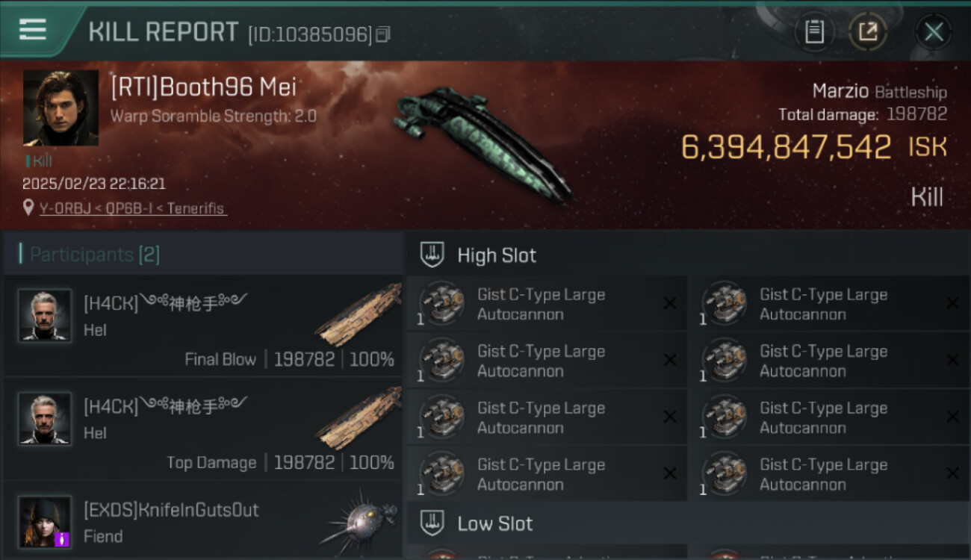Click the Fiend ship thumbnail
This screenshot has width=971, height=560.
359,522
